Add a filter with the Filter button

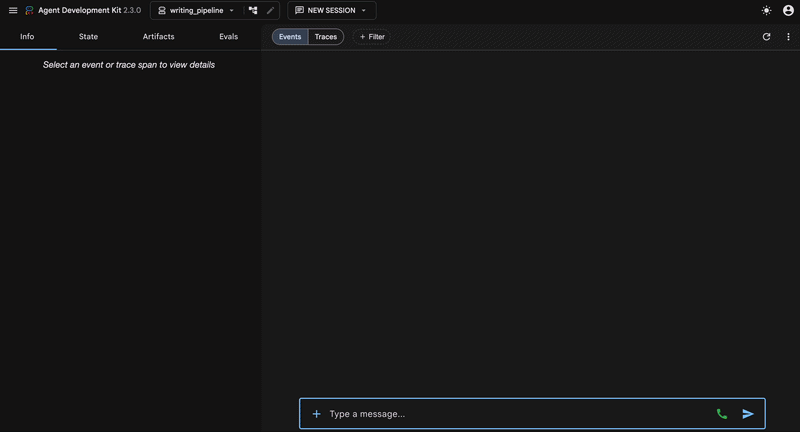point(372,37)
